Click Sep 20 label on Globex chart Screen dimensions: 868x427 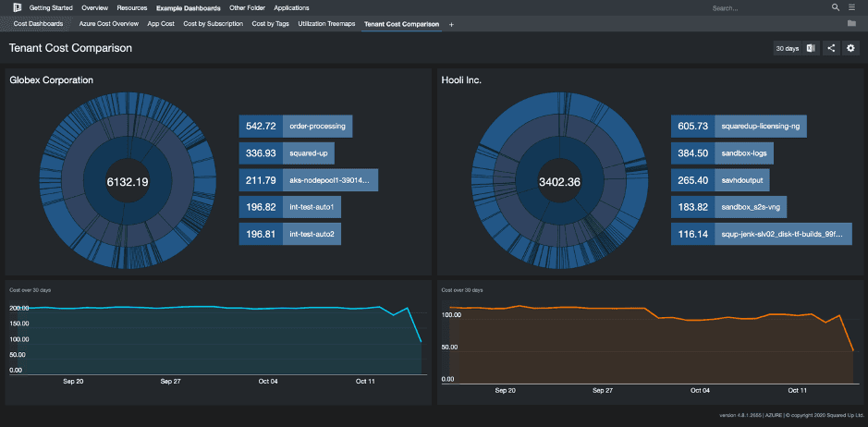click(74, 382)
